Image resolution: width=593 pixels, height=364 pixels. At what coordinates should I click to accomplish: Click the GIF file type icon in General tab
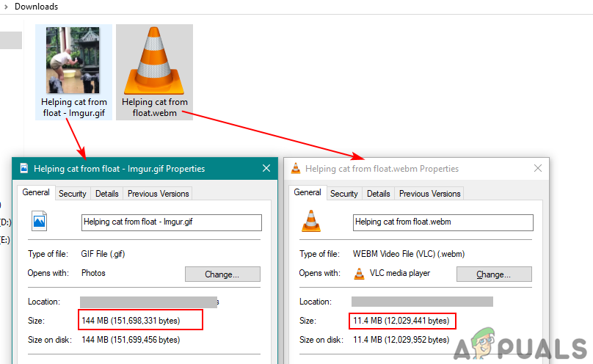pyautogui.click(x=40, y=221)
